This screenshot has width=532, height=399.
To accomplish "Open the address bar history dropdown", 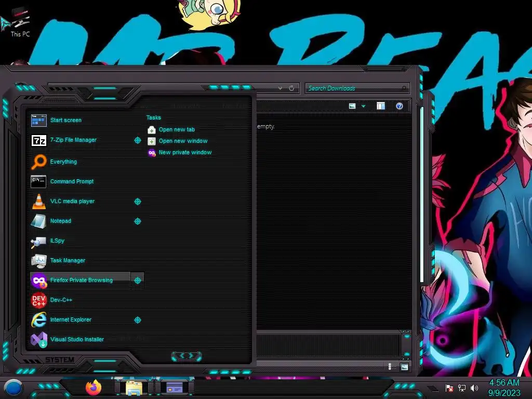I will pos(280,88).
